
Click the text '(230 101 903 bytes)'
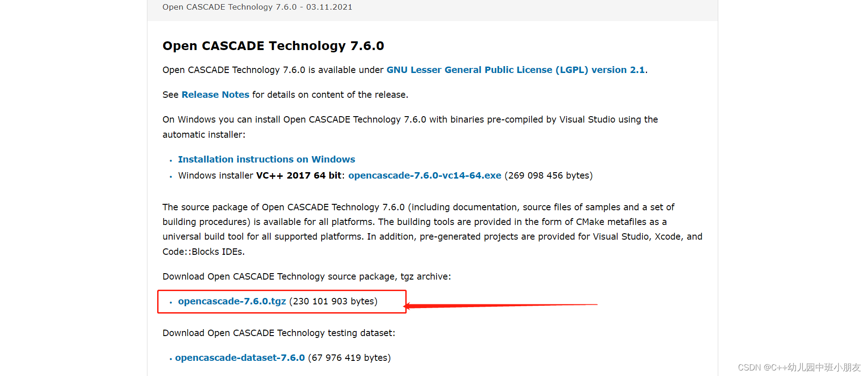(x=333, y=301)
